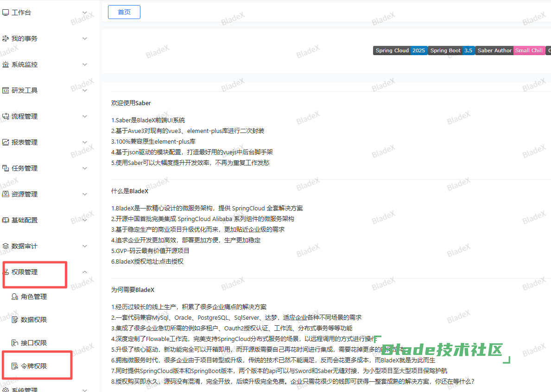Click the 令牌权限 icon in submenu

15,366
